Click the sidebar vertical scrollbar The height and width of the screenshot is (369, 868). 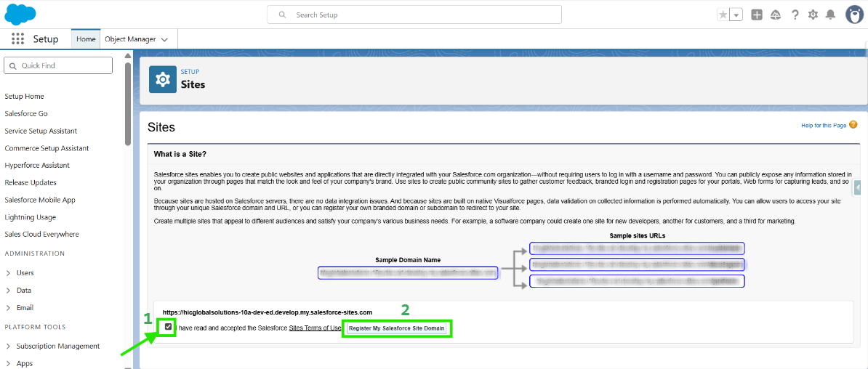pyautogui.click(x=128, y=104)
